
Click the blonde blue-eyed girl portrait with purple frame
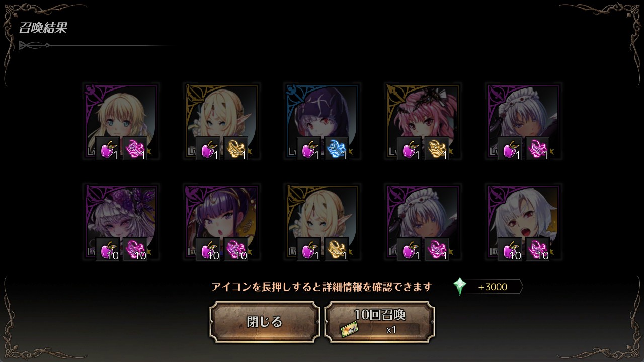(x=121, y=122)
